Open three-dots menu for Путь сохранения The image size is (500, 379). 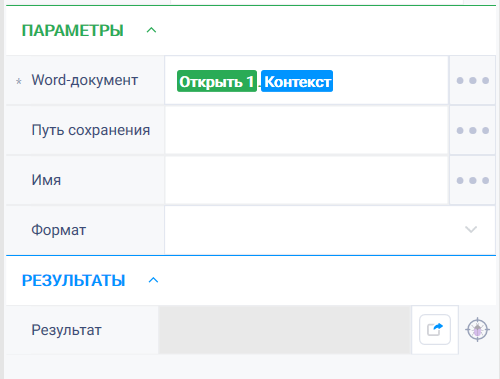472,130
